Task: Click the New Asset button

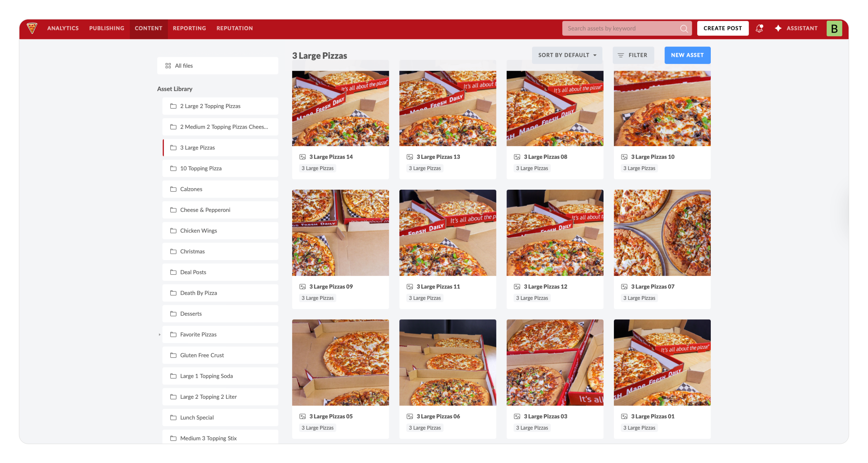Action: pos(687,55)
